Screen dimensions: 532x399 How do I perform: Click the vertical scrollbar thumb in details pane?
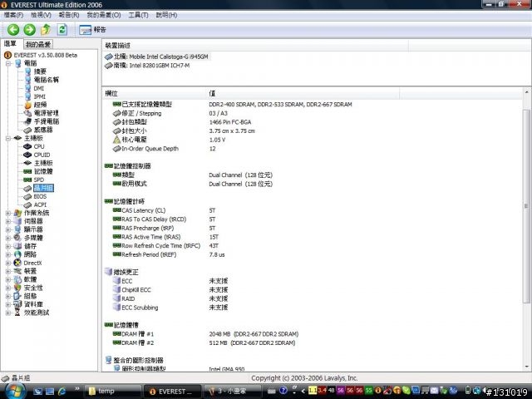click(x=526, y=206)
